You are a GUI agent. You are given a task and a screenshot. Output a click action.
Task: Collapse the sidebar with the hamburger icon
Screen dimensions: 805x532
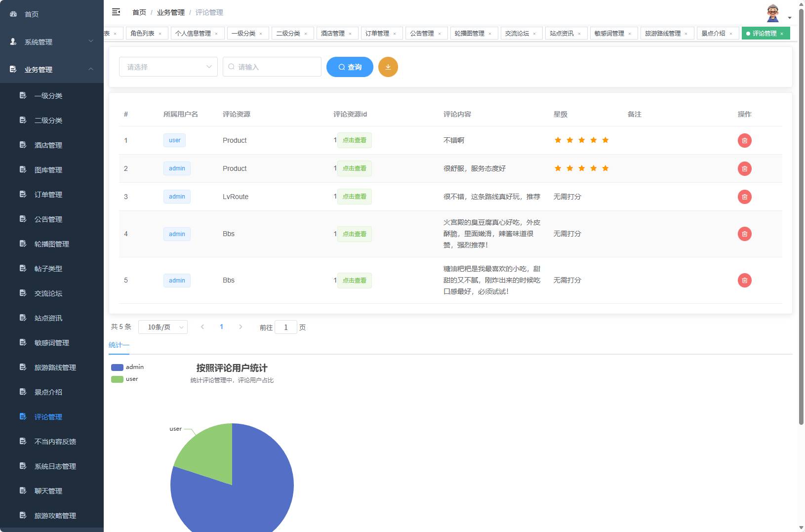click(116, 12)
